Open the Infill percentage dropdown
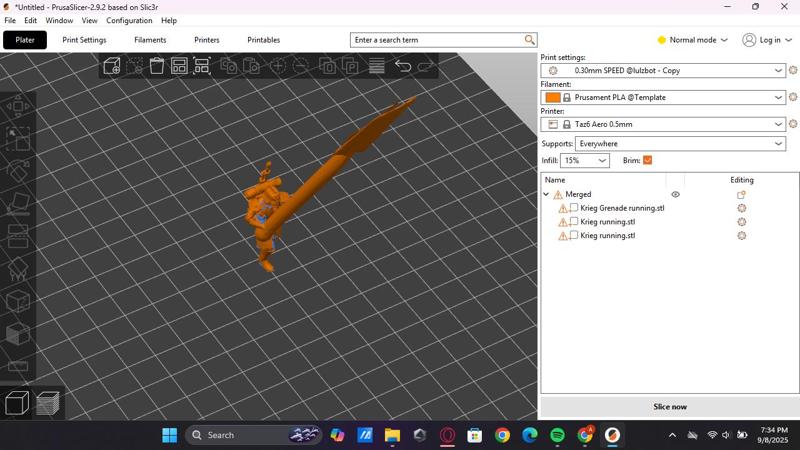 (x=585, y=160)
